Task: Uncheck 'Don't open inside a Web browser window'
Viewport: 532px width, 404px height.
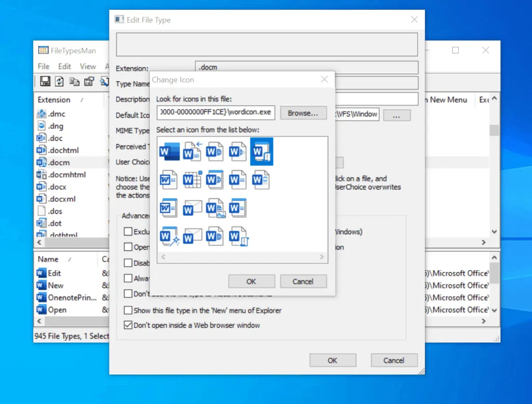Action: pyautogui.click(x=127, y=325)
